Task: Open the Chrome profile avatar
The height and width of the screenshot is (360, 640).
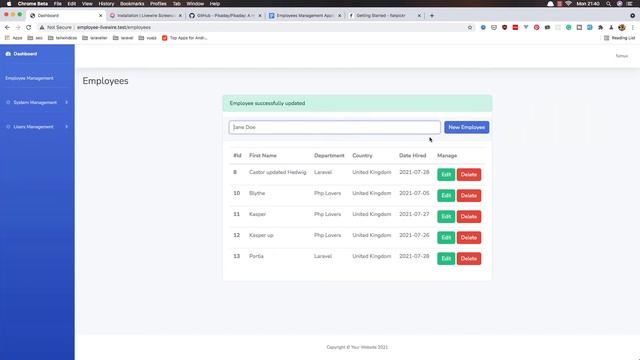Action: tap(622, 27)
